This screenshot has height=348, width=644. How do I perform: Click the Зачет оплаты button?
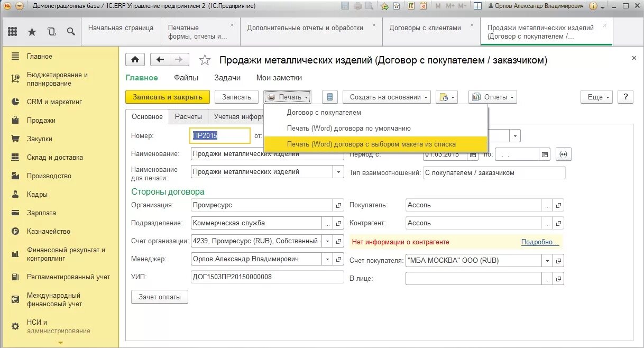click(x=160, y=297)
